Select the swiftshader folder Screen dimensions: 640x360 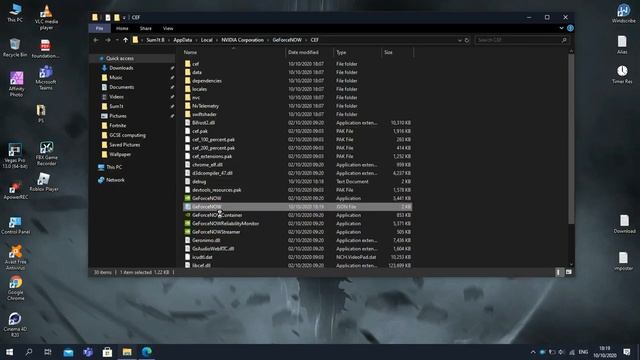coord(204,114)
